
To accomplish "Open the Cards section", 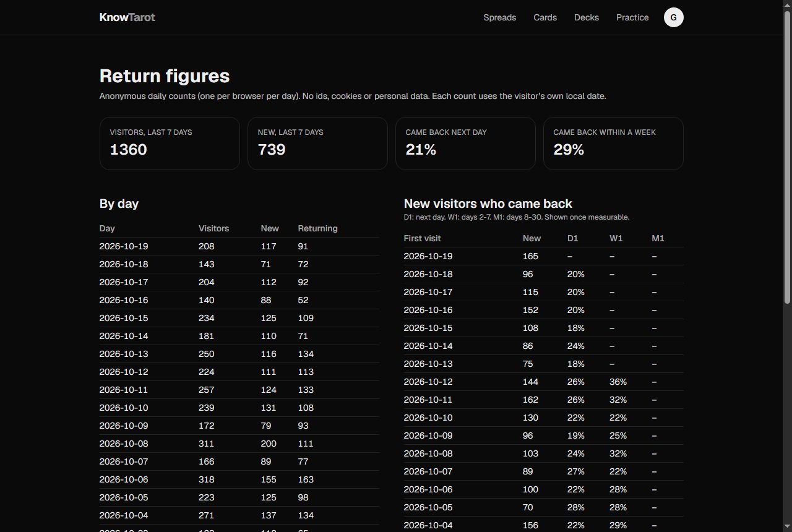I will (x=545, y=17).
